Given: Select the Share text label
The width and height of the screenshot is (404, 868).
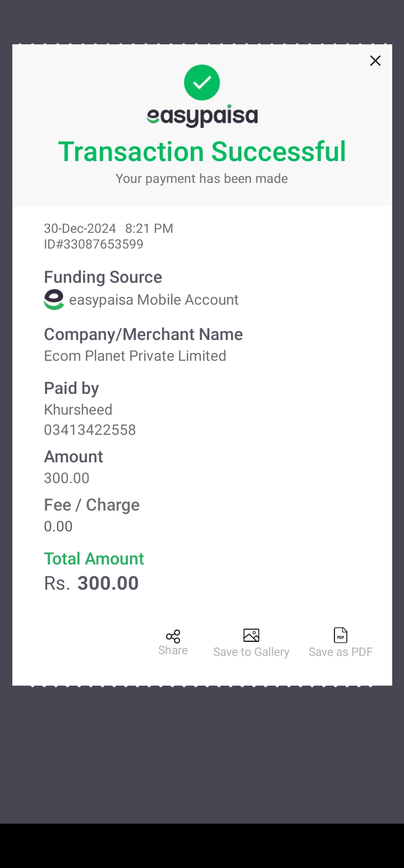Looking at the screenshot, I should (173, 650).
